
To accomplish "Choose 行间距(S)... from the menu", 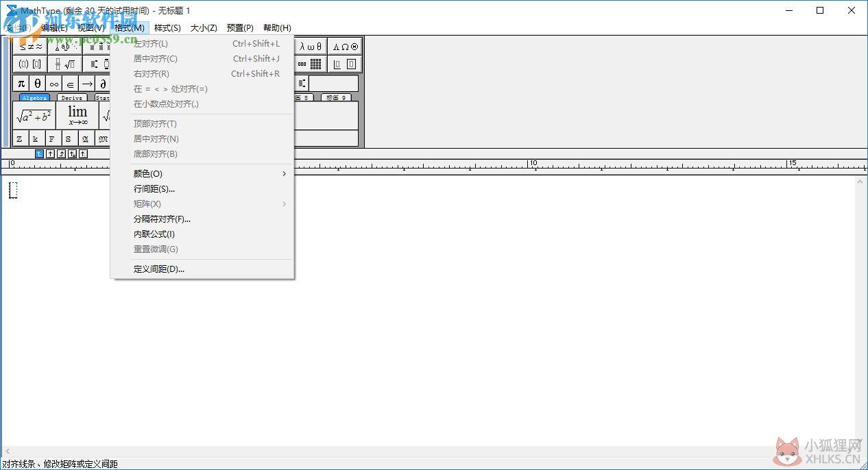I will click(x=202, y=189).
